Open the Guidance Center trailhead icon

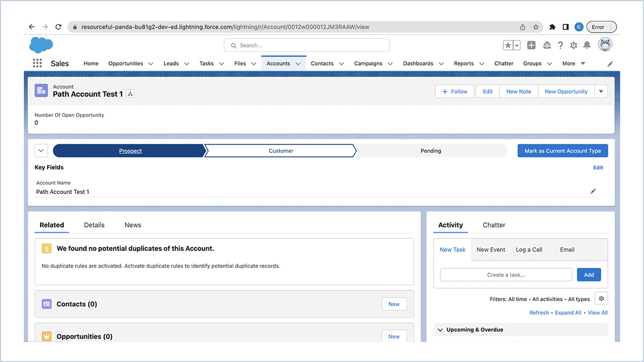tap(547, 46)
